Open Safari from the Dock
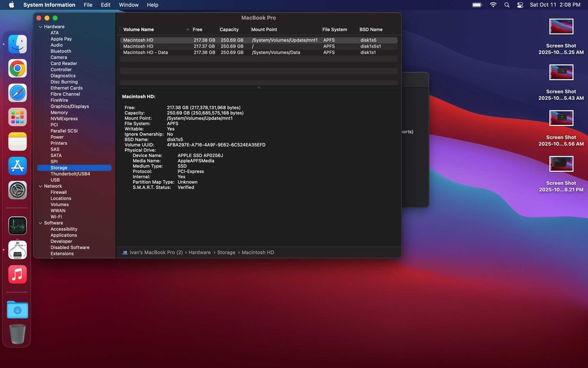Screen dimensions: 588x368 coord(18,93)
